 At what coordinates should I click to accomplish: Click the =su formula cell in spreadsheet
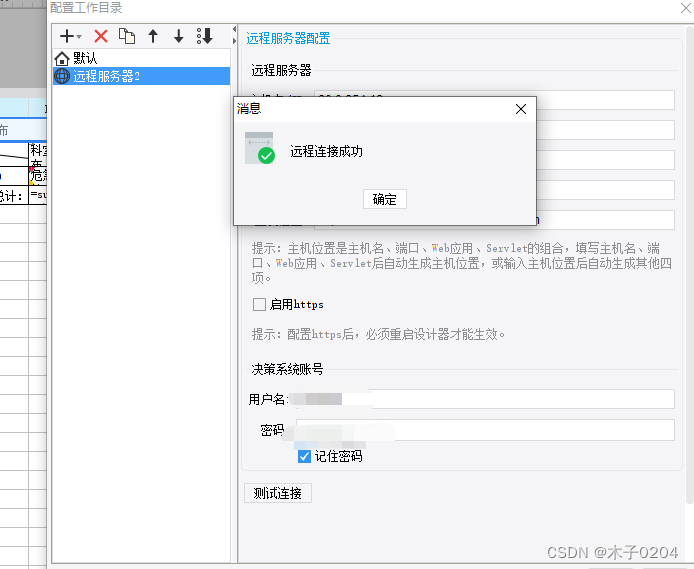tap(38, 195)
